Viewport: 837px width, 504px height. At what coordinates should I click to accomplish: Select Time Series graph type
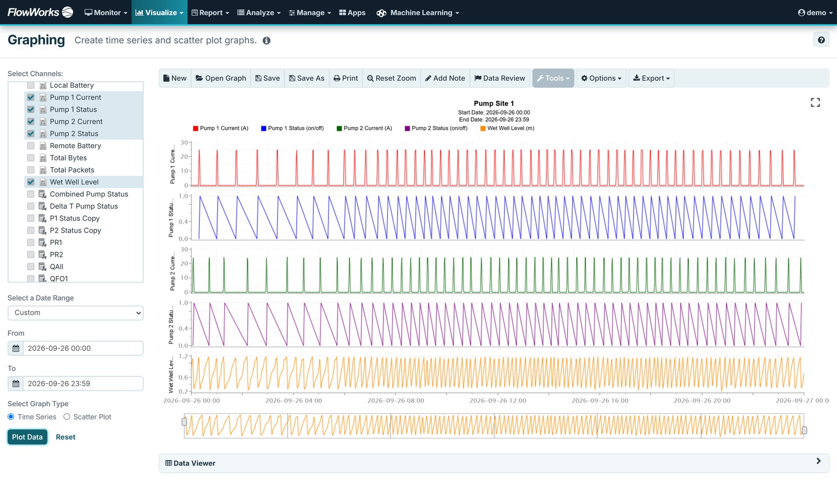coord(11,417)
